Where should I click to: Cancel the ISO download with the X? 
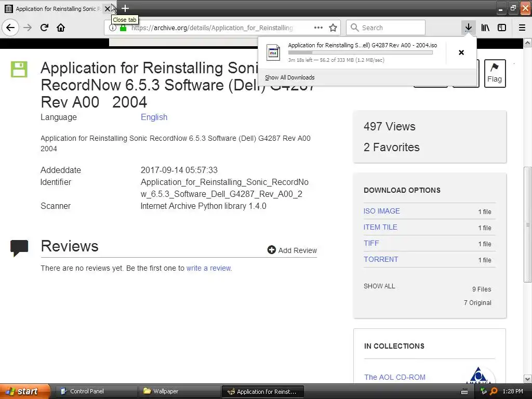461,52
